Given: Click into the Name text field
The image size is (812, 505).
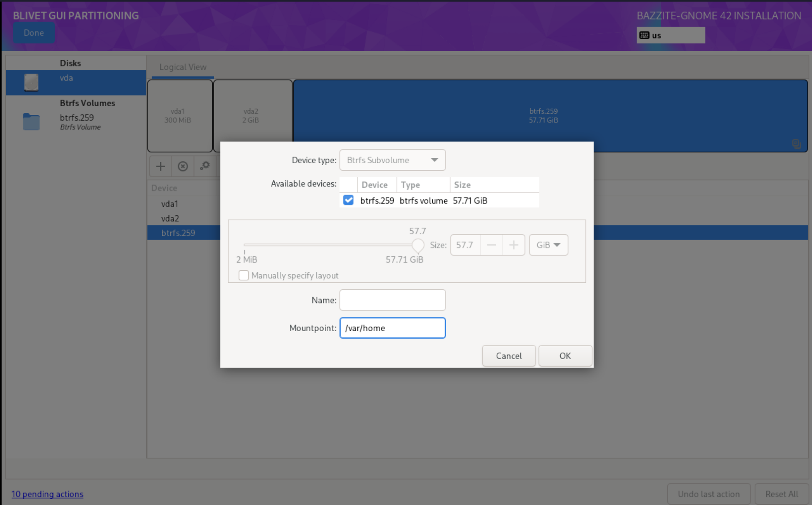Looking at the screenshot, I should (x=392, y=300).
